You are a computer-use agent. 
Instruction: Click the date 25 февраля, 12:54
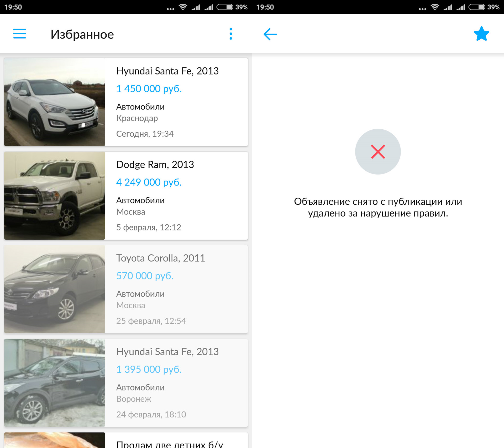[151, 321]
